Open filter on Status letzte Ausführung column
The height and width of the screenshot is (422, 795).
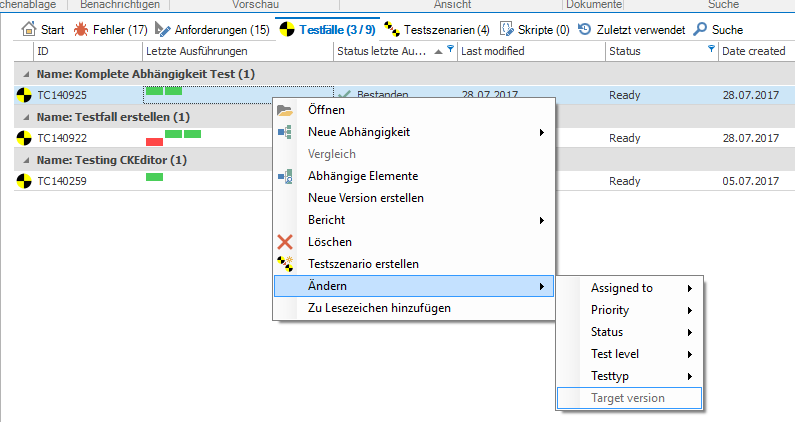click(x=450, y=50)
